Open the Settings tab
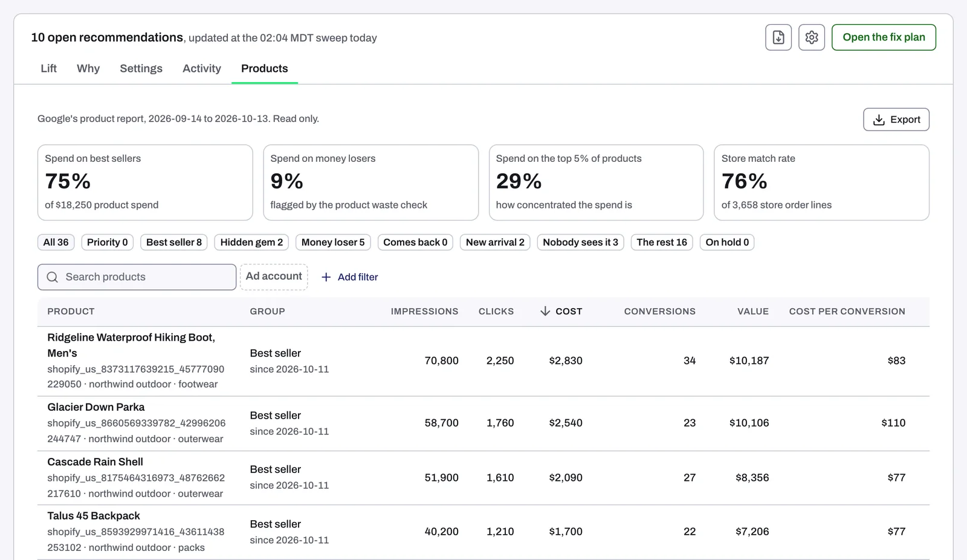This screenshot has height=560, width=967. pos(141,68)
